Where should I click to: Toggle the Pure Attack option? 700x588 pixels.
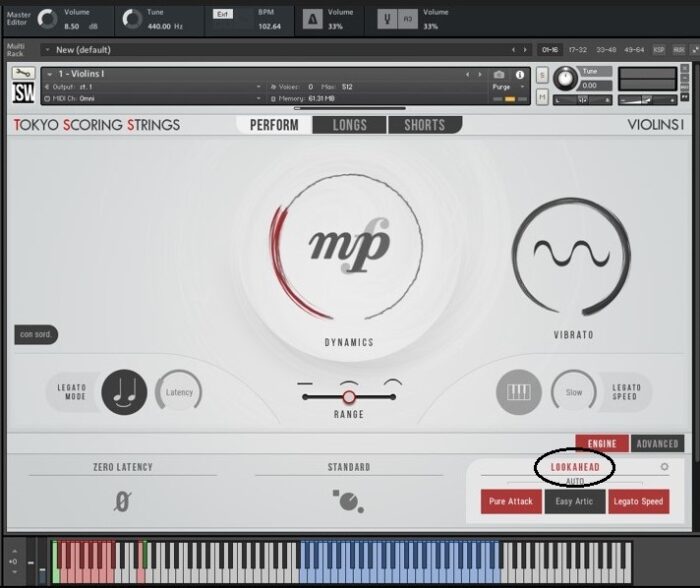point(510,501)
